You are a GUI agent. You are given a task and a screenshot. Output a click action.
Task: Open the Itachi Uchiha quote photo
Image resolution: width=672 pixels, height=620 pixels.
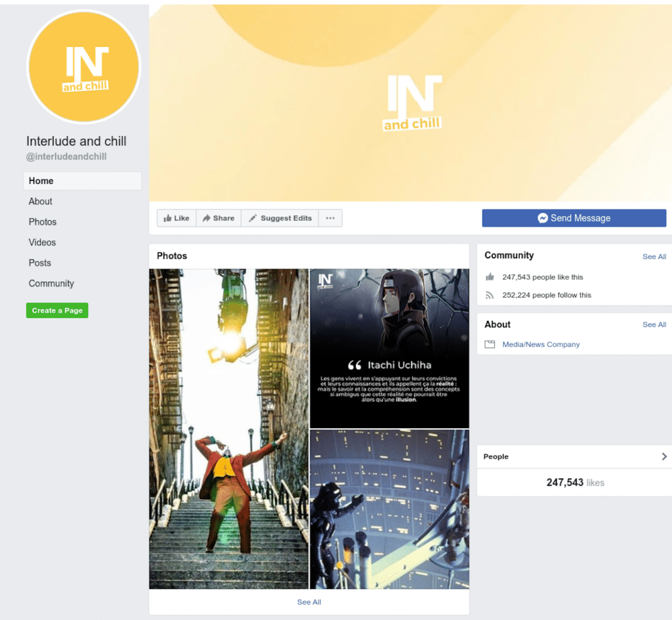coord(389,348)
